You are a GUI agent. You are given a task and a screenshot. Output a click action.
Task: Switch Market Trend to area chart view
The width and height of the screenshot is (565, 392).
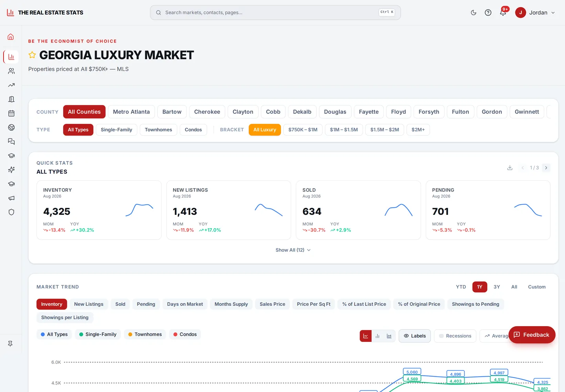[x=389, y=336]
